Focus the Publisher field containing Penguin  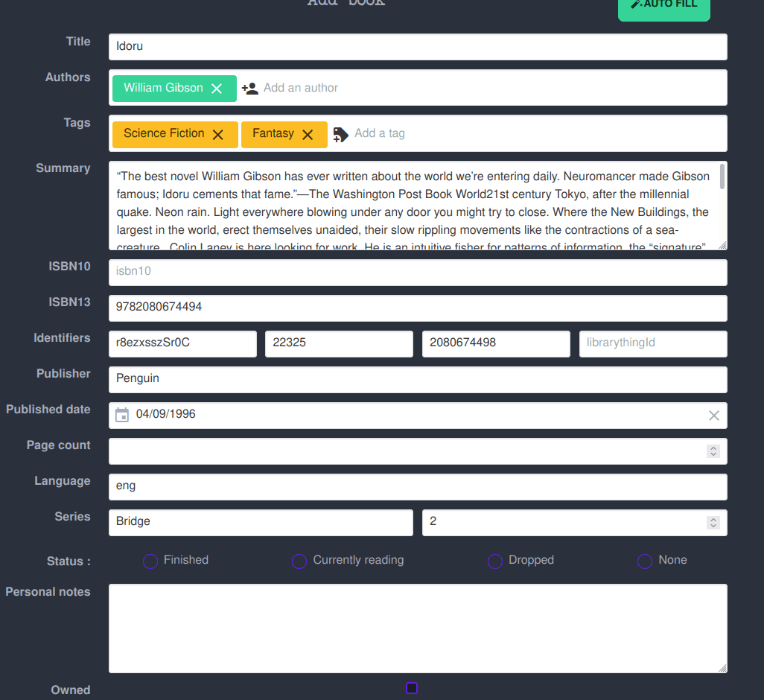pyautogui.click(x=417, y=379)
